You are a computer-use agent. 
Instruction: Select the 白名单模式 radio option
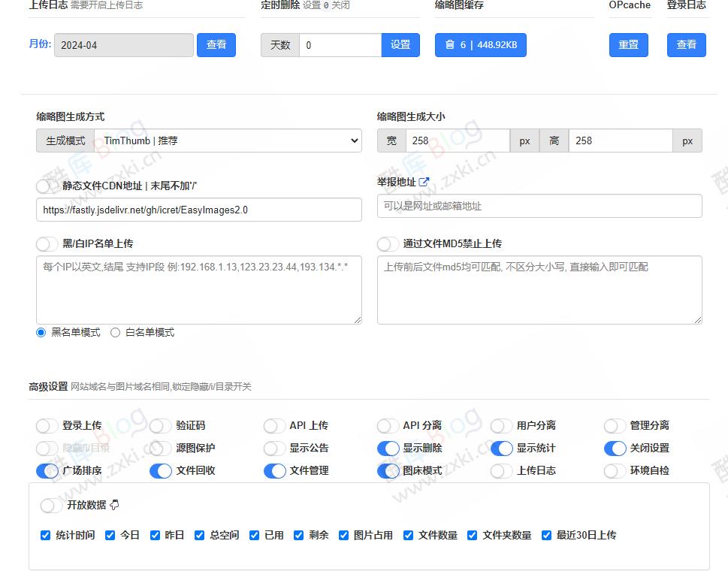click(x=115, y=331)
